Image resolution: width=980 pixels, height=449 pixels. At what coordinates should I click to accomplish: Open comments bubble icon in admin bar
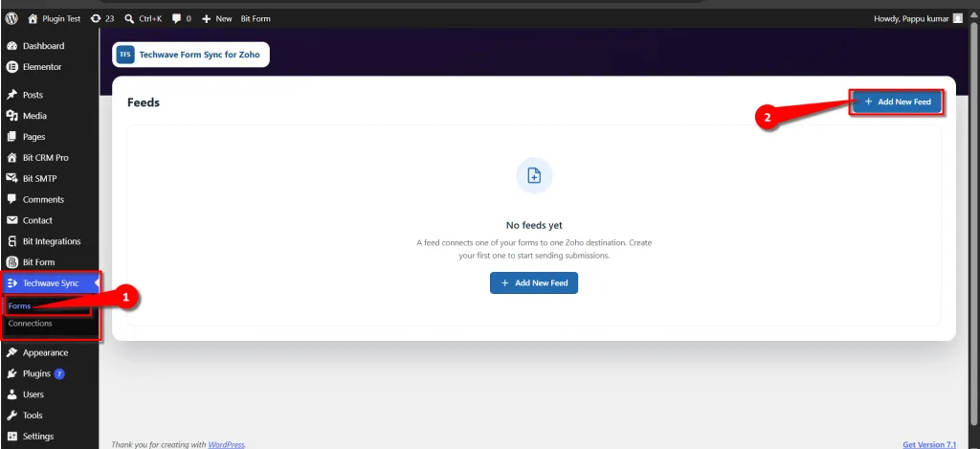177,19
